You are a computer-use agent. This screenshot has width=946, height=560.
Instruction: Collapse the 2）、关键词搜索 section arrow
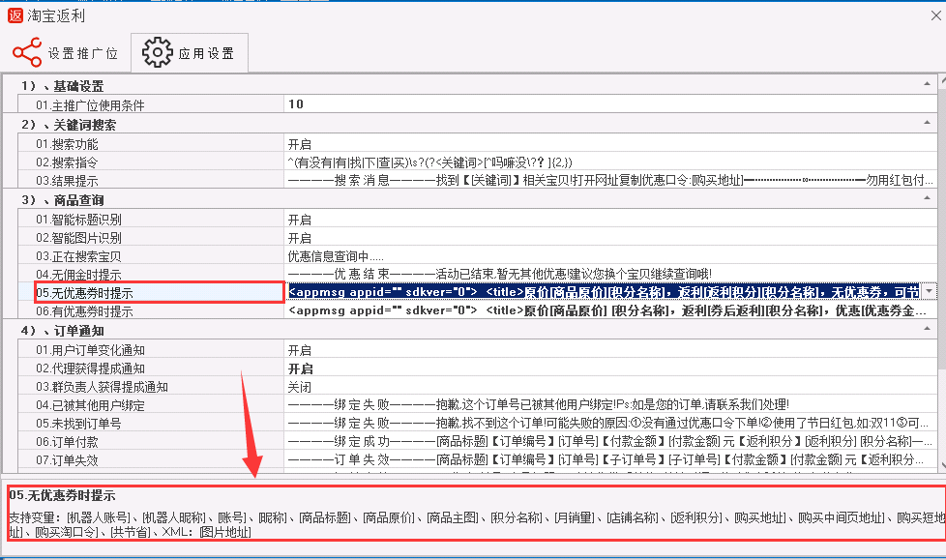(927, 123)
